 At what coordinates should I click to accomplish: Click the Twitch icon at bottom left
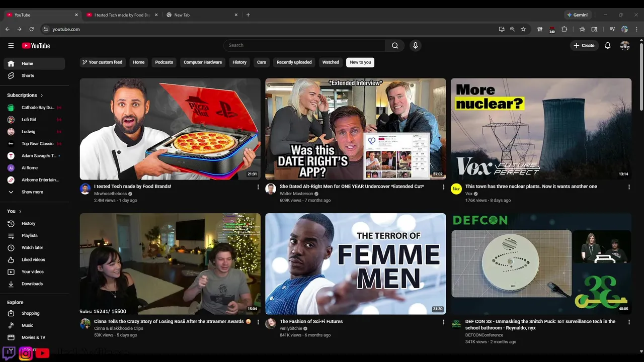pos(9,352)
